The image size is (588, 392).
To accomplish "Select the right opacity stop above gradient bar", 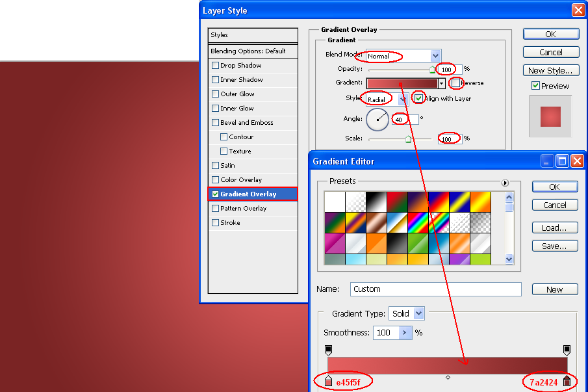I will point(567,350).
